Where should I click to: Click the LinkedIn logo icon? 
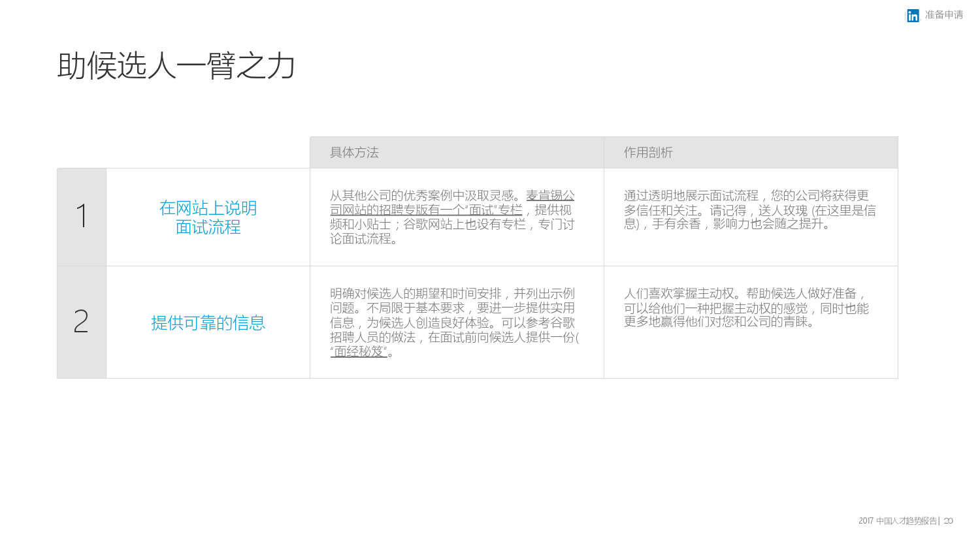913,16
